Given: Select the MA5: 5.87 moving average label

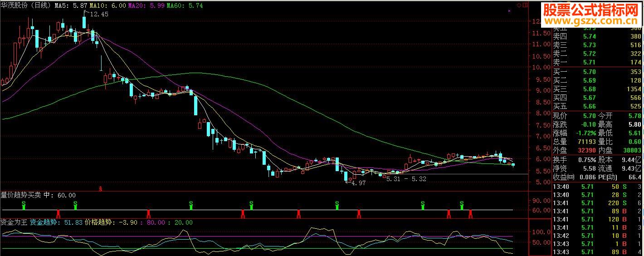Looking at the screenshot, I should click(x=71, y=5).
